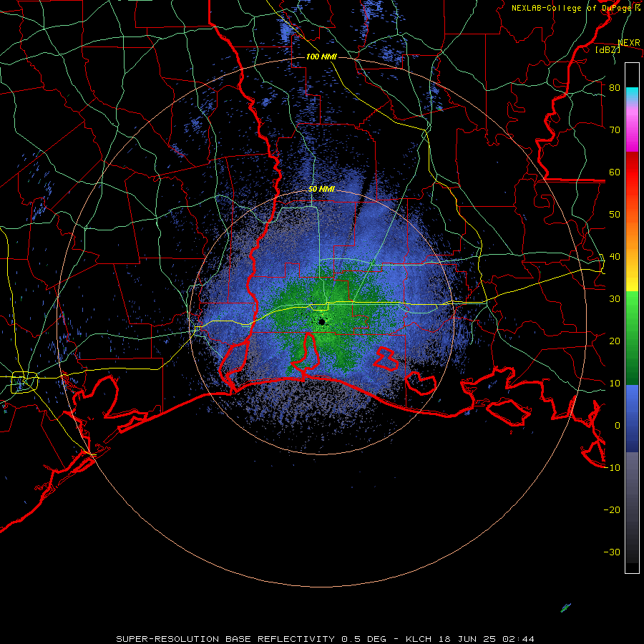Click the 50 NMI range ring label
Image resolution: width=644 pixels, height=644 pixels.
coord(321,190)
